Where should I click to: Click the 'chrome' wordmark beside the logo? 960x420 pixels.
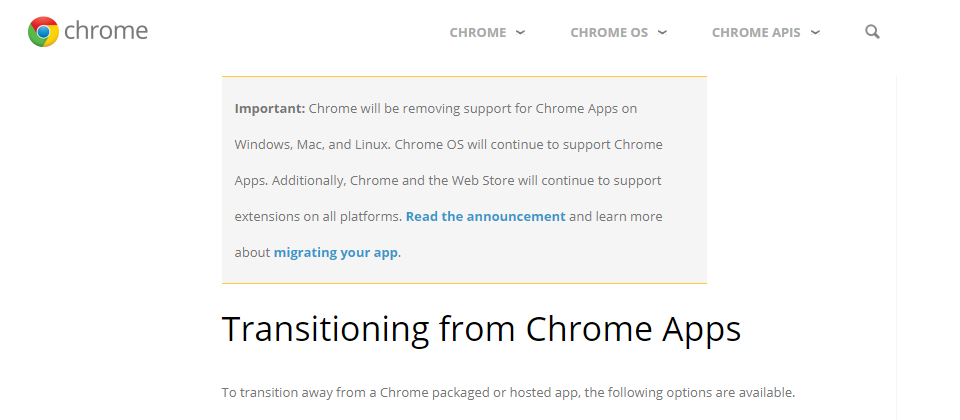pos(106,31)
